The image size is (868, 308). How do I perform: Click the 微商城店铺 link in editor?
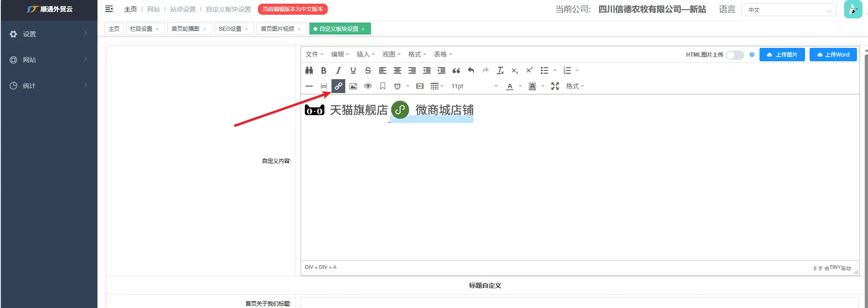pos(444,110)
